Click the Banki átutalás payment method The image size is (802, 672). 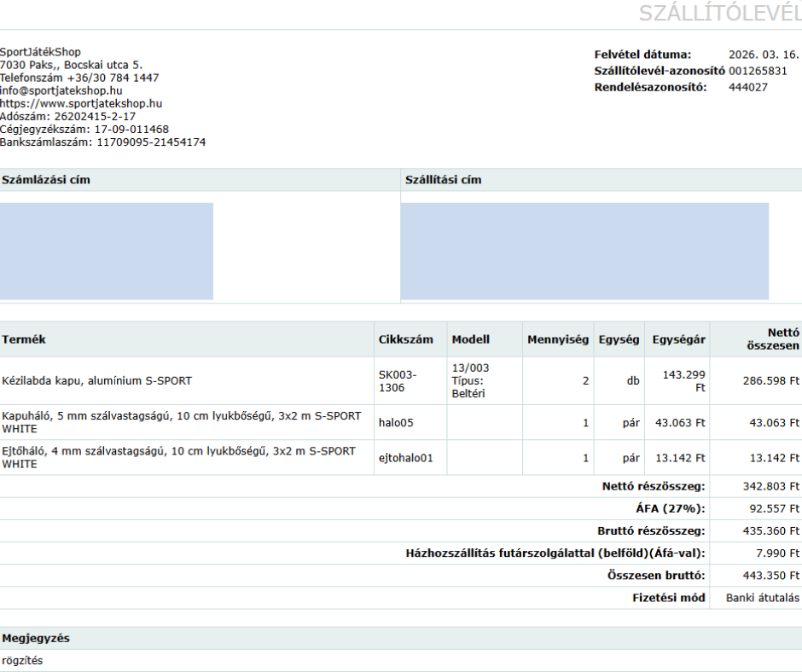pos(762,598)
